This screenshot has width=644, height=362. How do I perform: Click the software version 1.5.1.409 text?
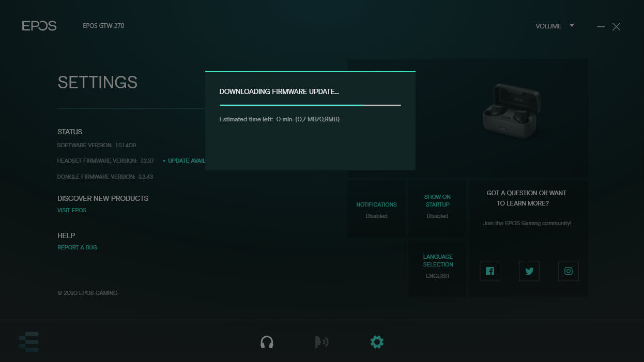point(97,145)
